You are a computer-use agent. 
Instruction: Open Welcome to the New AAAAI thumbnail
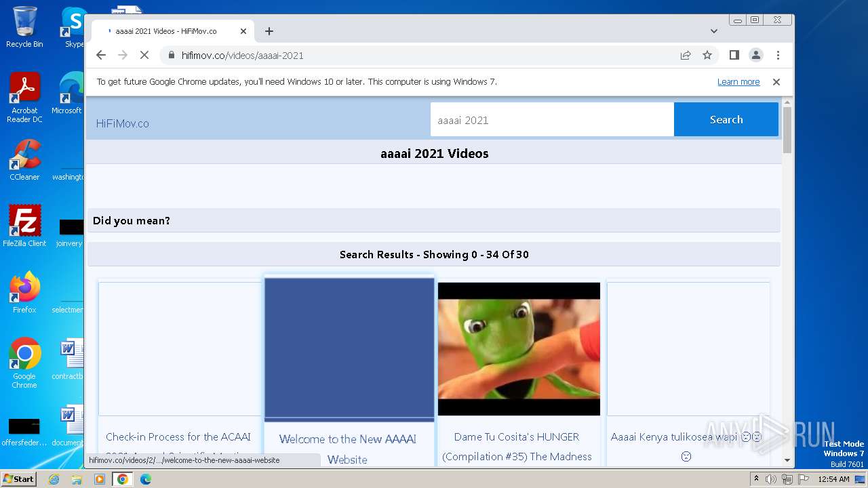pyautogui.click(x=349, y=349)
